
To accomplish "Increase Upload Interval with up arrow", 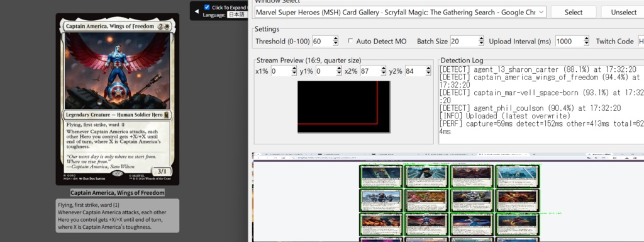I will [x=586, y=38].
